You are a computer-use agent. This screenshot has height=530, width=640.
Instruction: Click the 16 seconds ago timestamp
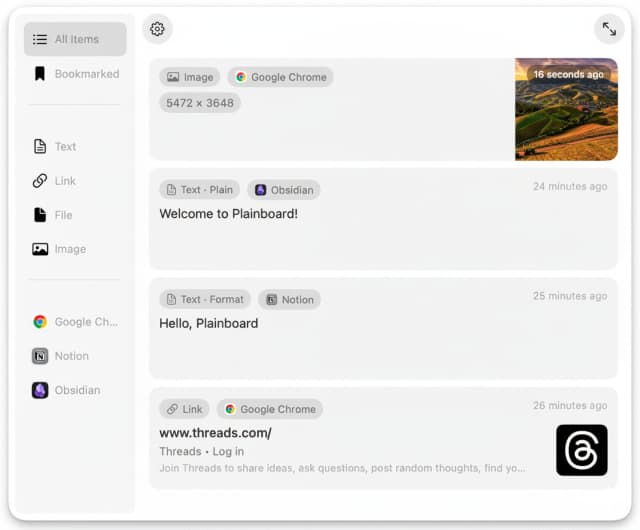[x=569, y=74]
